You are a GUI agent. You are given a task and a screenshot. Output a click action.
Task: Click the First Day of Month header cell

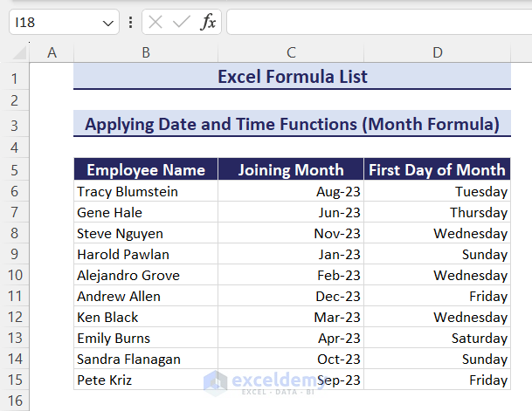click(437, 170)
